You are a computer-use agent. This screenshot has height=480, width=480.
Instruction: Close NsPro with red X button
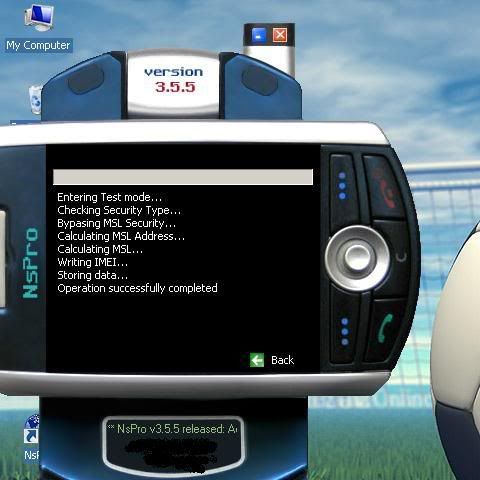click(x=280, y=35)
